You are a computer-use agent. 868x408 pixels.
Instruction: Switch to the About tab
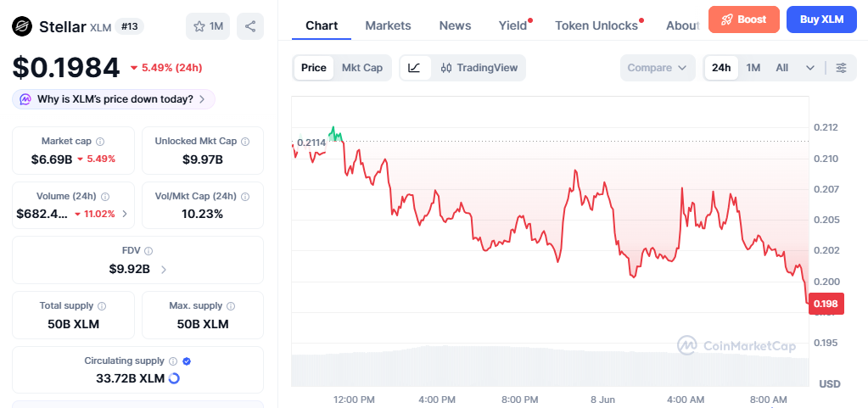tap(682, 25)
